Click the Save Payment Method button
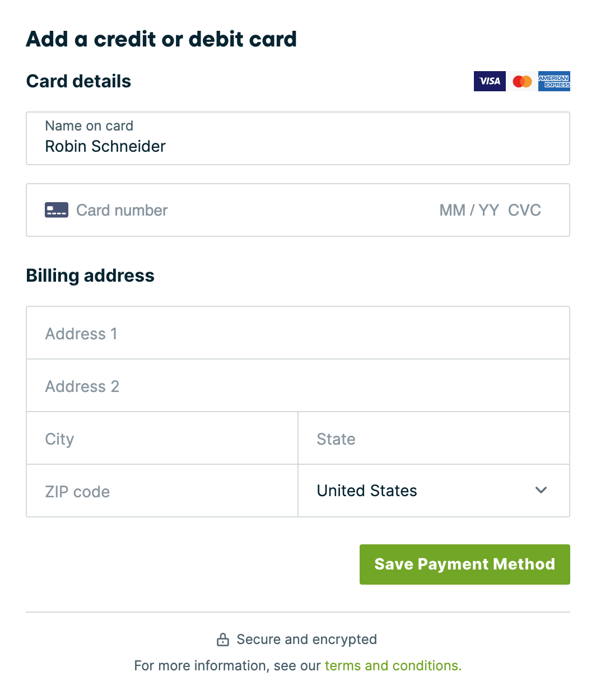This screenshot has height=700, width=596. 464,564
